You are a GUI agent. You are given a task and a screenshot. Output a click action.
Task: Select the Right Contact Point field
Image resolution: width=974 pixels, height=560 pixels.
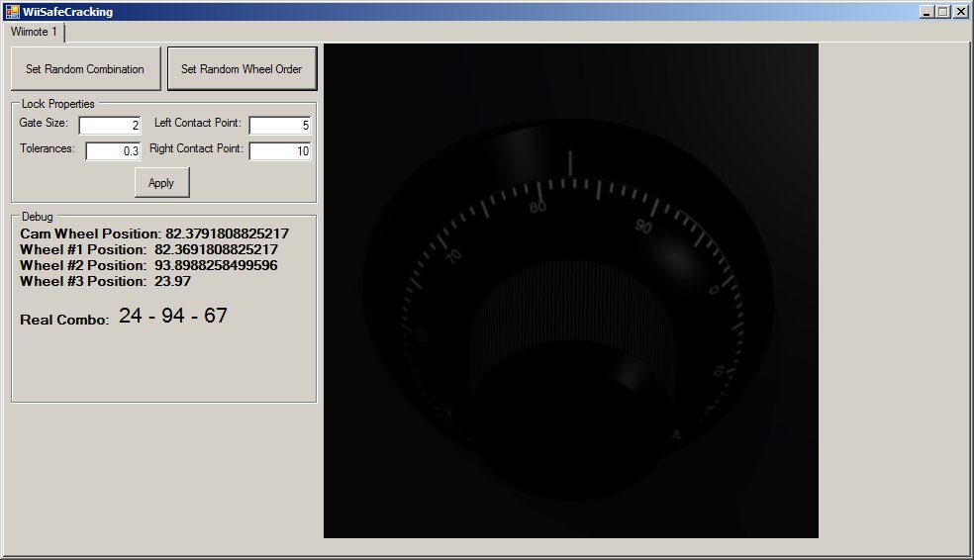pyautogui.click(x=279, y=151)
